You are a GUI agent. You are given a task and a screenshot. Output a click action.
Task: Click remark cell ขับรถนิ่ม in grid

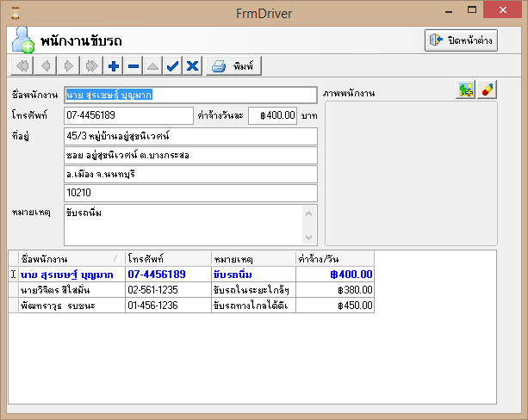pyautogui.click(x=253, y=275)
